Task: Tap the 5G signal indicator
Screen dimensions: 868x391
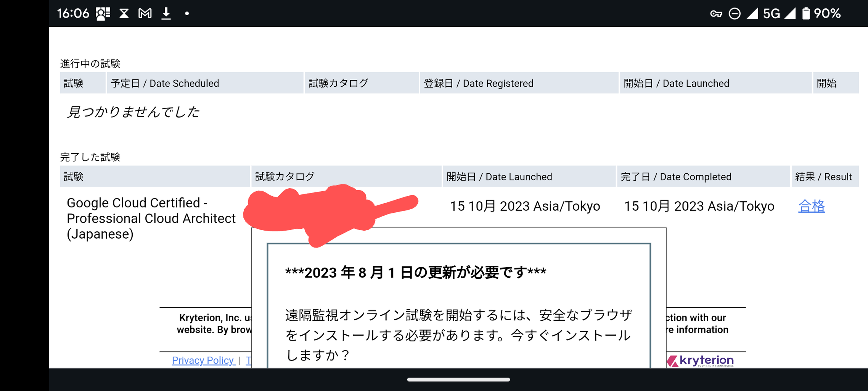Action: point(772,14)
